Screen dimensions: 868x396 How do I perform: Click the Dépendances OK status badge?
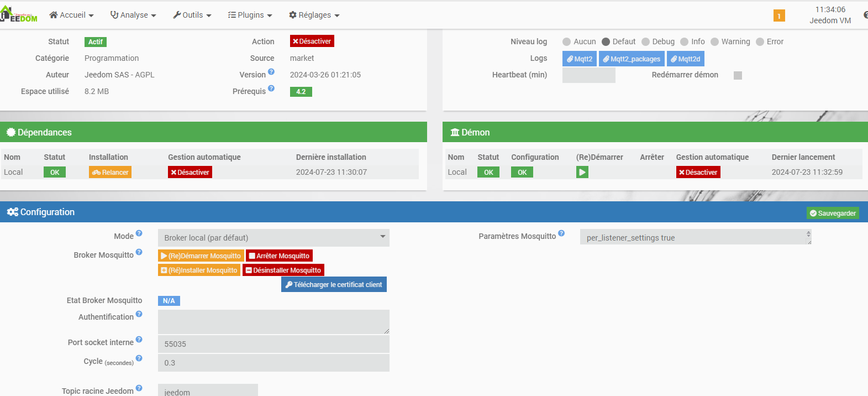click(x=55, y=173)
